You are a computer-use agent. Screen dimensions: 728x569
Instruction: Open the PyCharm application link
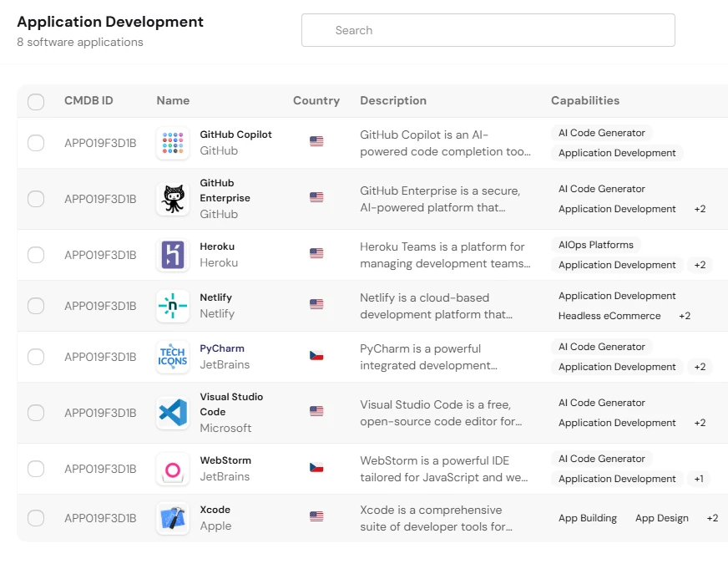(x=222, y=348)
